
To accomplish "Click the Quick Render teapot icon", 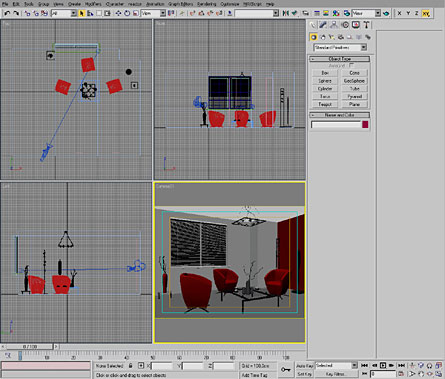I will [386, 13].
